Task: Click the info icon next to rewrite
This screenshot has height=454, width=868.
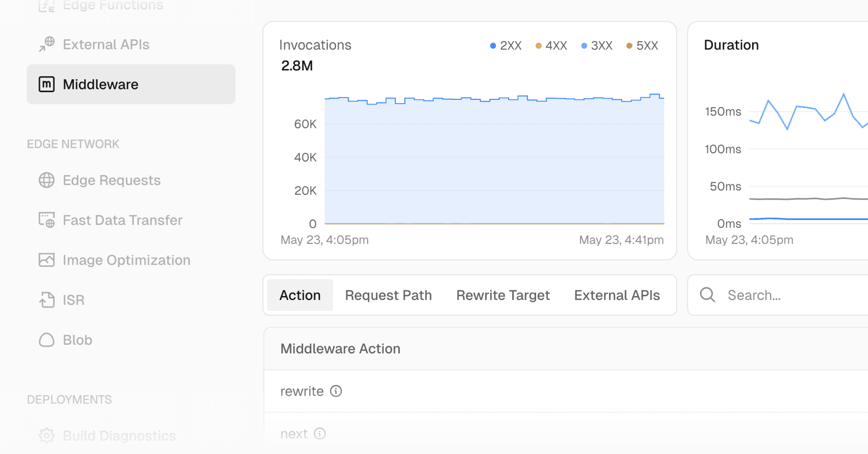Action: (336, 391)
